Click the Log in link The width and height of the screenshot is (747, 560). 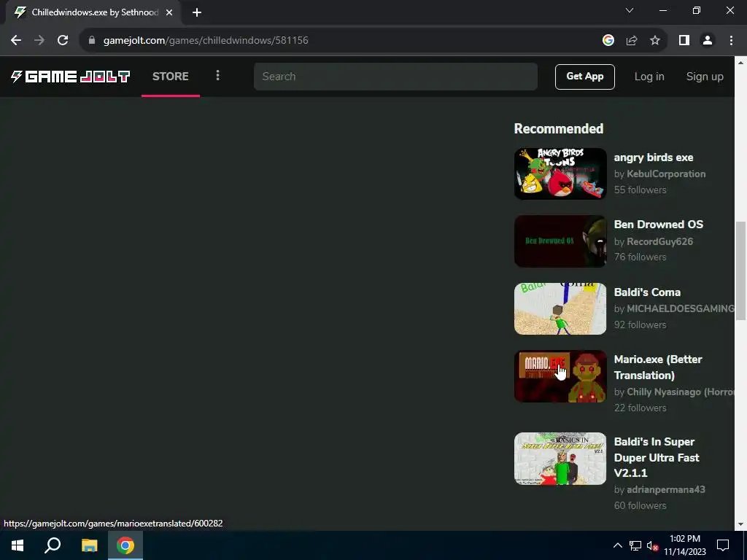coord(649,76)
